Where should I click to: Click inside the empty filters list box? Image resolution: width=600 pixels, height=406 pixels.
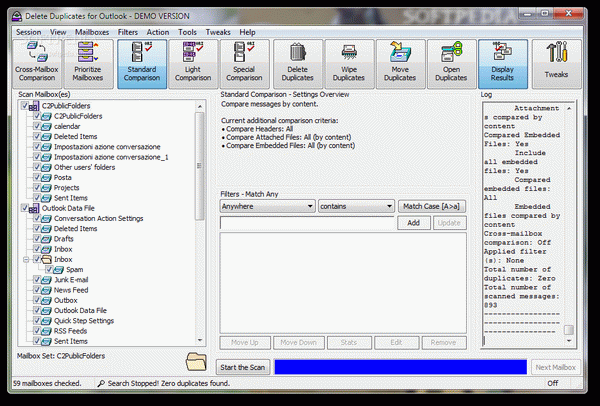pyautogui.click(x=343, y=283)
